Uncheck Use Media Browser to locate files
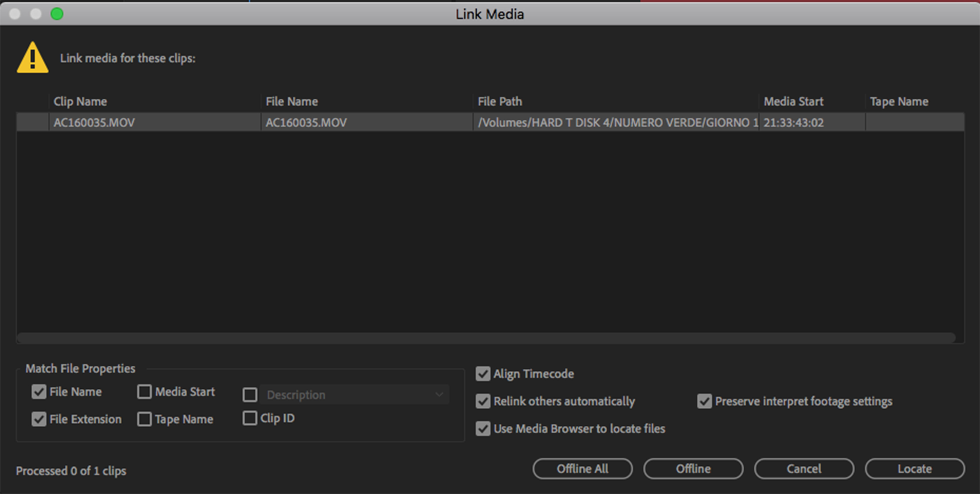Image resolution: width=980 pixels, height=494 pixels. click(x=483, y=429)
